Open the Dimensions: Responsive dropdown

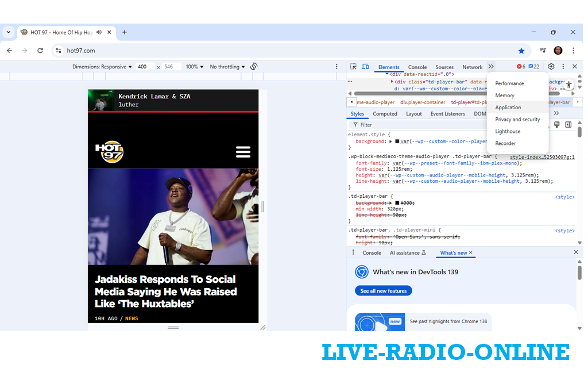[102, 67]
